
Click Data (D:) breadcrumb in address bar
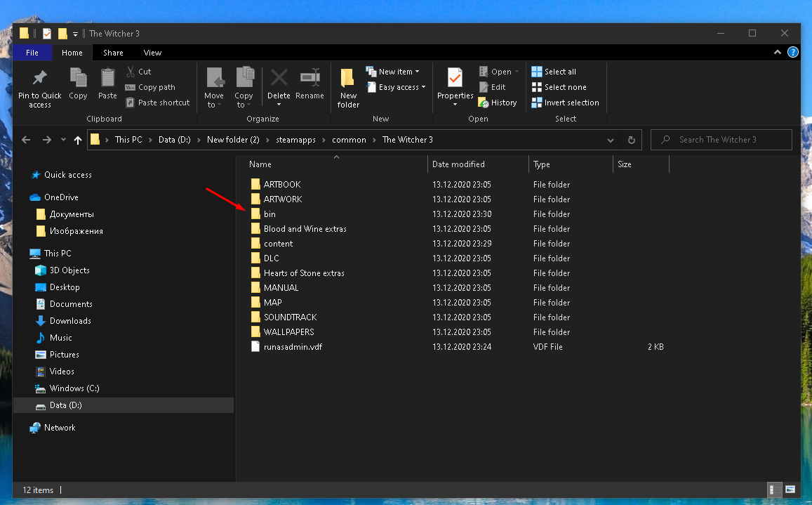pos(175,140)
